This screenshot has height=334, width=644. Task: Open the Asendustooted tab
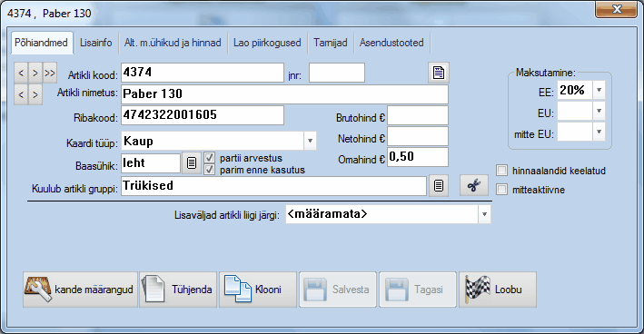point(391,43)
